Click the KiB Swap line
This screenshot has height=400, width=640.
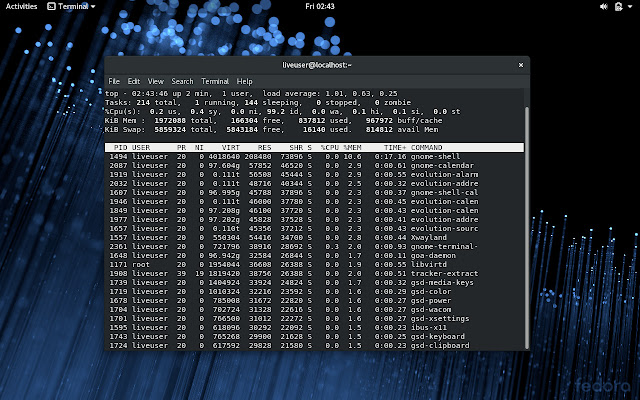pos(271,129)
